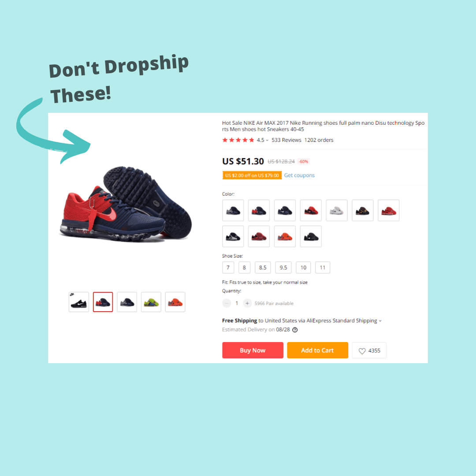The width and height of the screenshot is (476, 476).
Task: Click the estimated delivery help question icon
Action: [x=295, y=330]
